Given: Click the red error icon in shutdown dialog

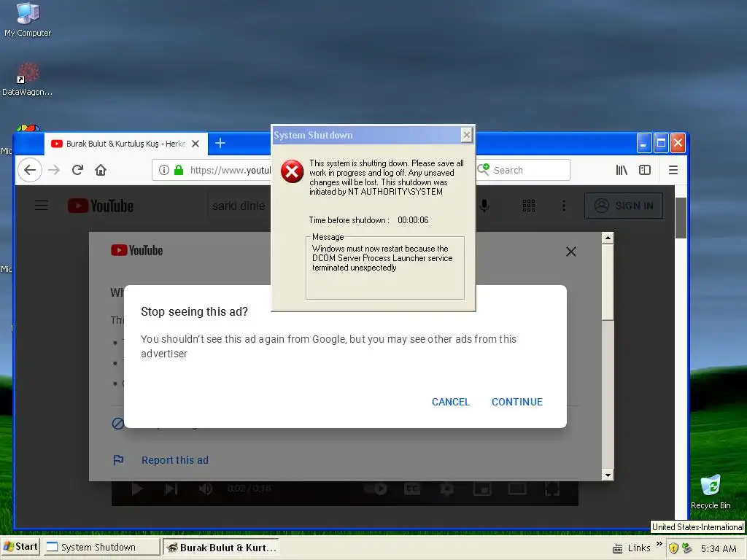Looking at the screenshot, I should tap(292, 171).
